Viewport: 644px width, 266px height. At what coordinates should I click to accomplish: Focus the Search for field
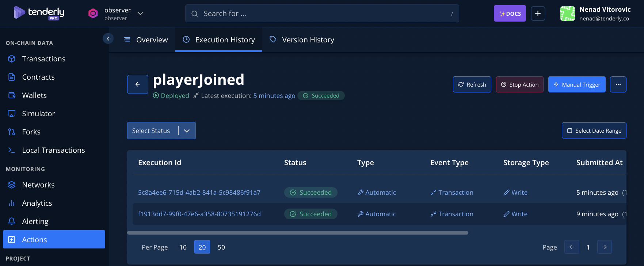click(x=322, y=14)
